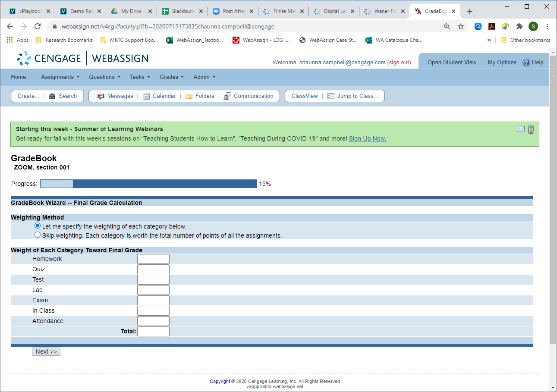
Task: Click the Search binoculars icon
Action: (52, 96)
